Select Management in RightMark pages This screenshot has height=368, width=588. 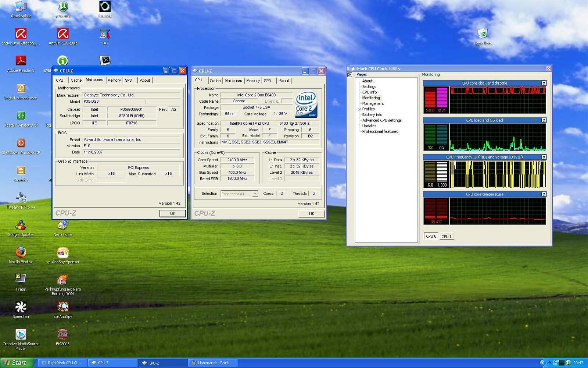(373, 104)
